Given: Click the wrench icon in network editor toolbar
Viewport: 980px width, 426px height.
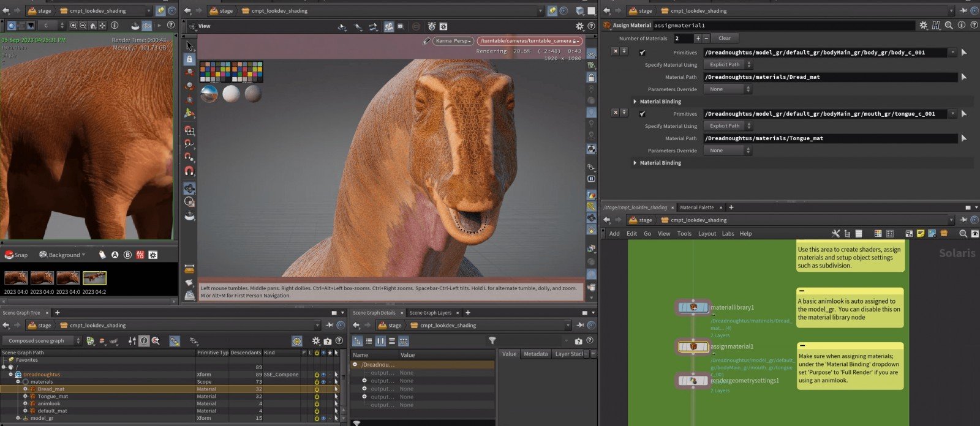Looking at the screenshot, I should 835,234.
